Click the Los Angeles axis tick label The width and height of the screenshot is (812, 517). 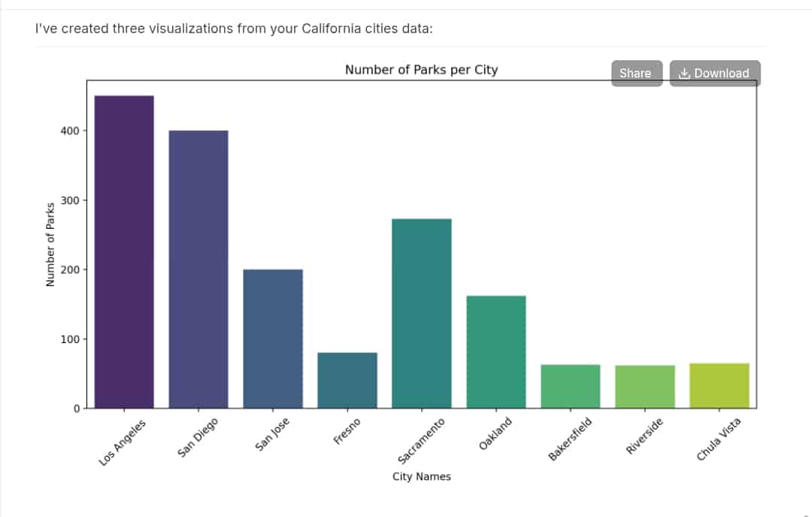click(123, 442)
